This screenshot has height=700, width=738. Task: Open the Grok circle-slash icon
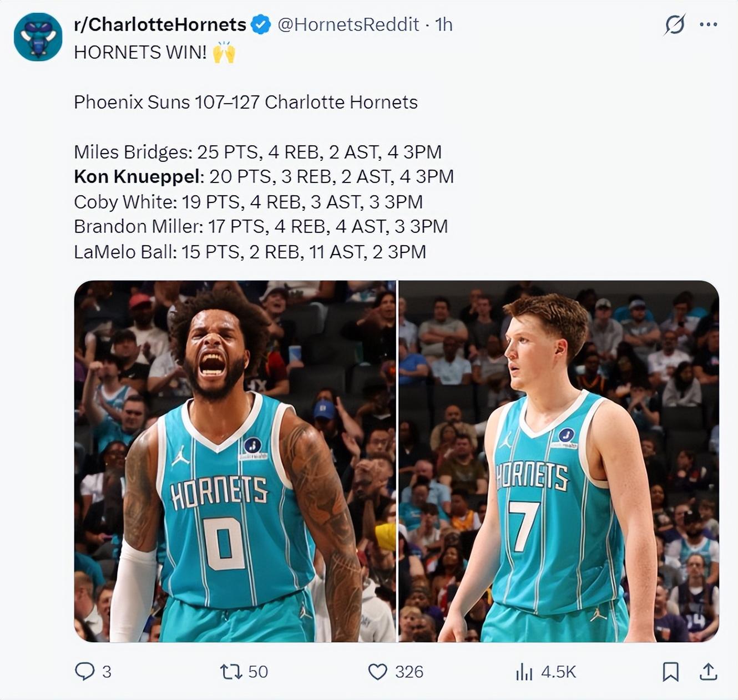click(675, 24)
